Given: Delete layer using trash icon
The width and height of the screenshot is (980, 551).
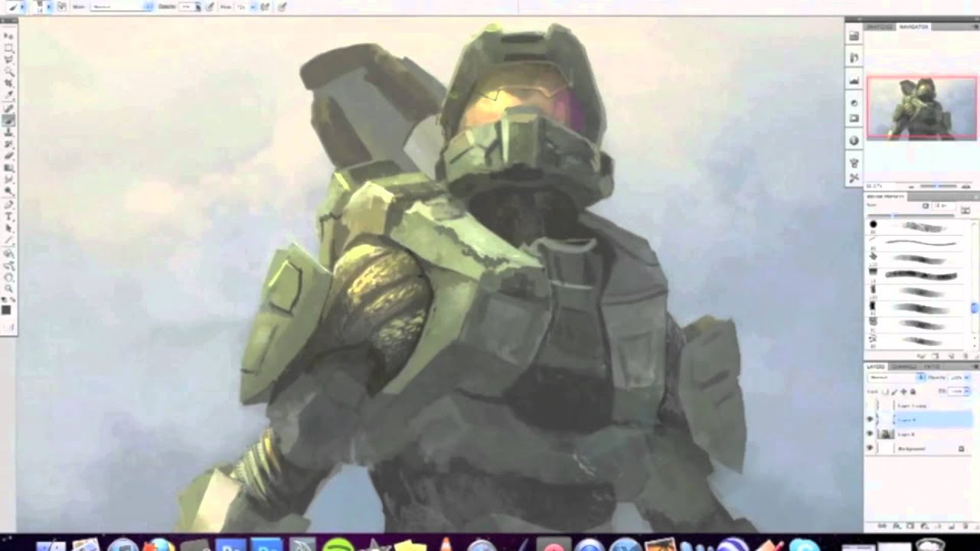Looking at the screenshot, I should pyautogui.click(x=966, y=527).
